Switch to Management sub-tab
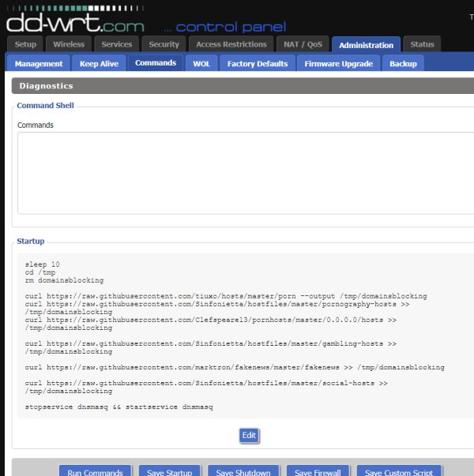This screenshot has height=476, width=474. pos(39,63)
